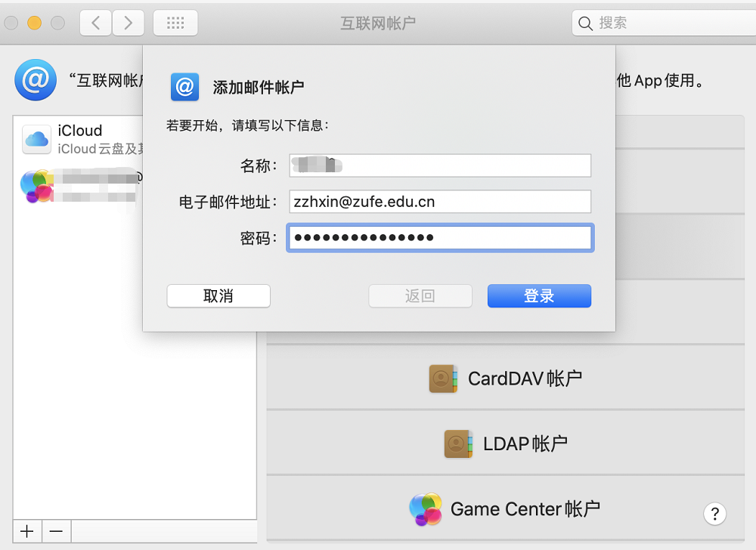Click the CardDAV contacts book icon

click(443, 379)
